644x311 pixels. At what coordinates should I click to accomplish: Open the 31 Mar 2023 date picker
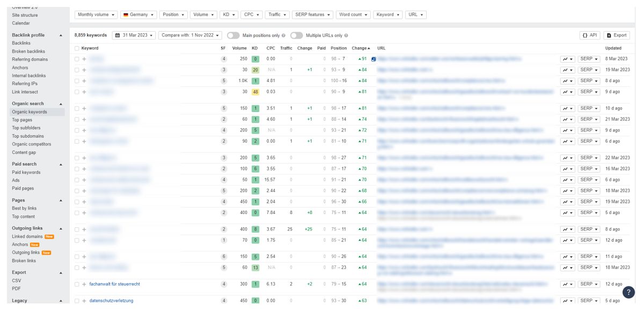pos(134,35)
